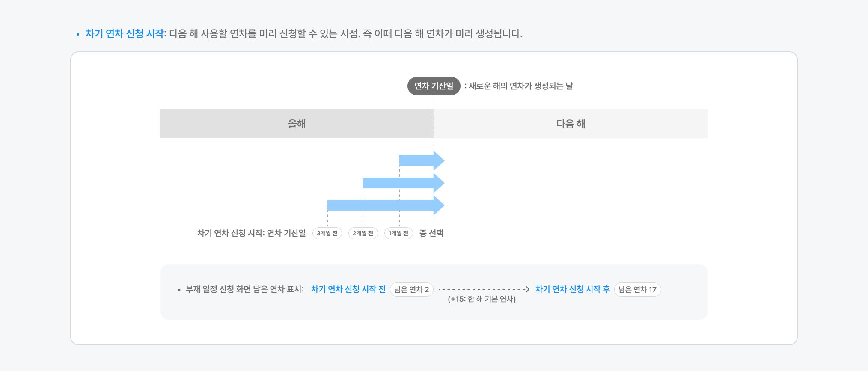Select the 연차 기산일 dark badge
The image size is (868, 371).
point(434,86)
